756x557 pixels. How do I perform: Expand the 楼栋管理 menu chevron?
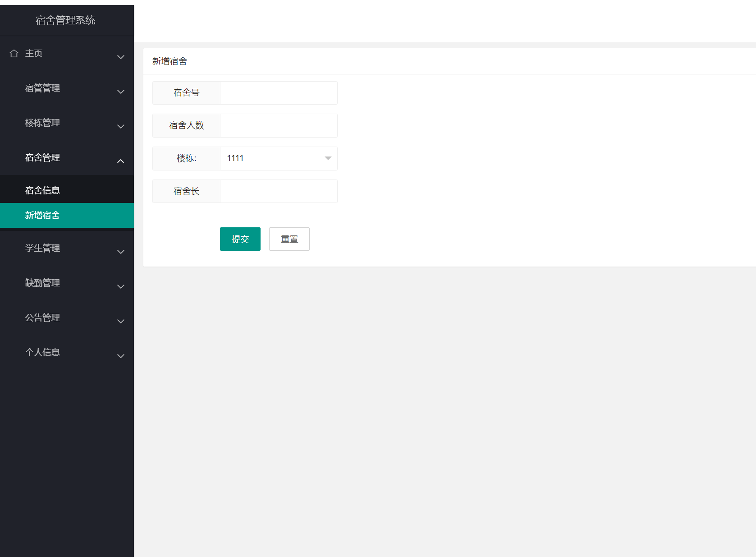pyautogui.click(x=121, y=126)
